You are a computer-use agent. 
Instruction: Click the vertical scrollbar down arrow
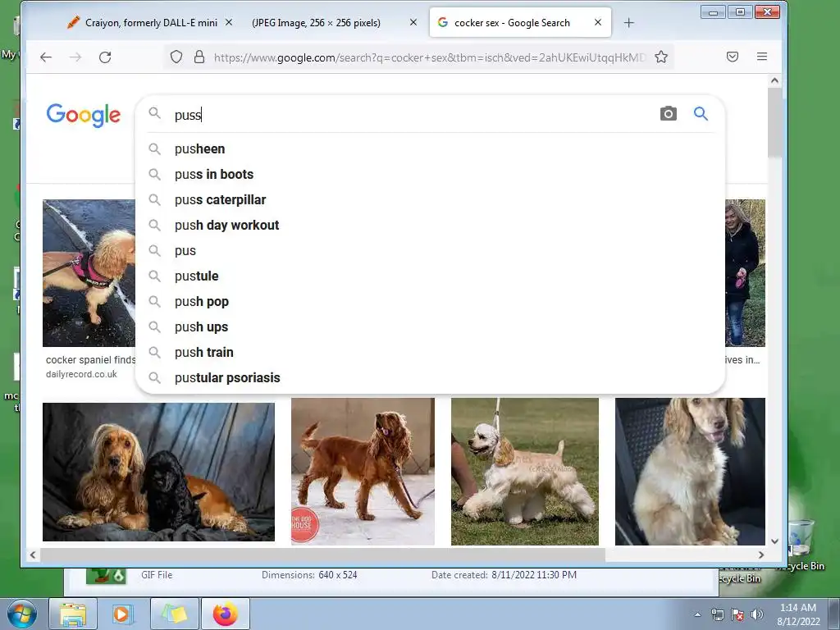pyautogui.click(x=774, y=541)
